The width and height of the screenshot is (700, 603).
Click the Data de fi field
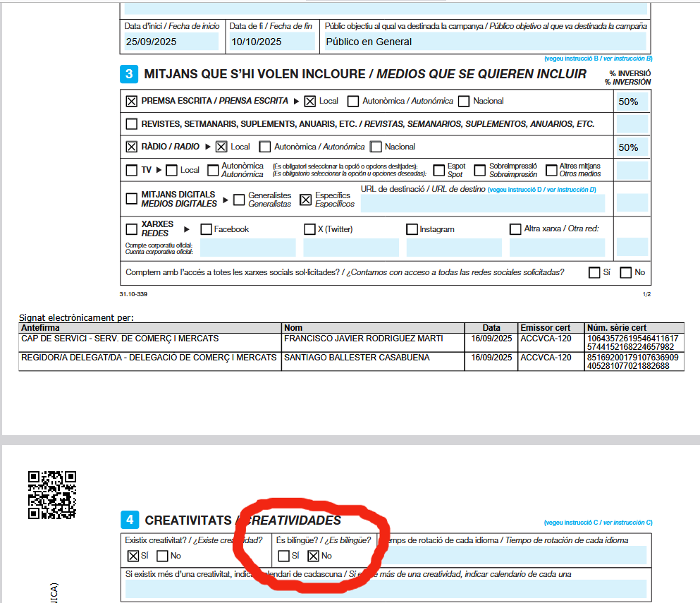coord(272,42)
